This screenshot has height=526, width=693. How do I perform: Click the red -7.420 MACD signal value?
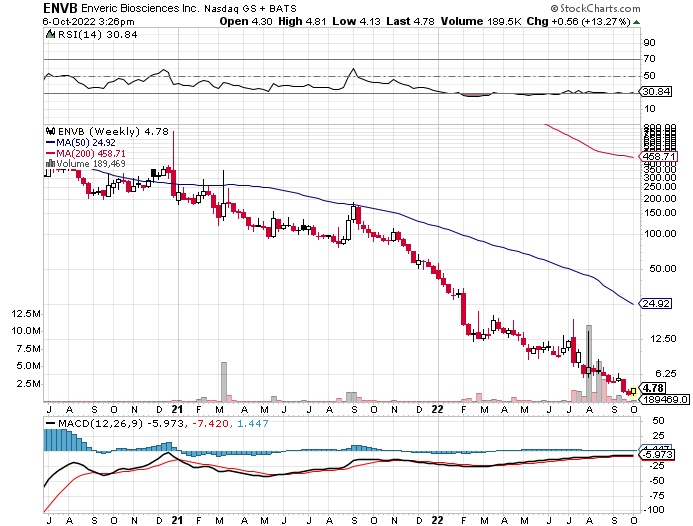[209, 423]
